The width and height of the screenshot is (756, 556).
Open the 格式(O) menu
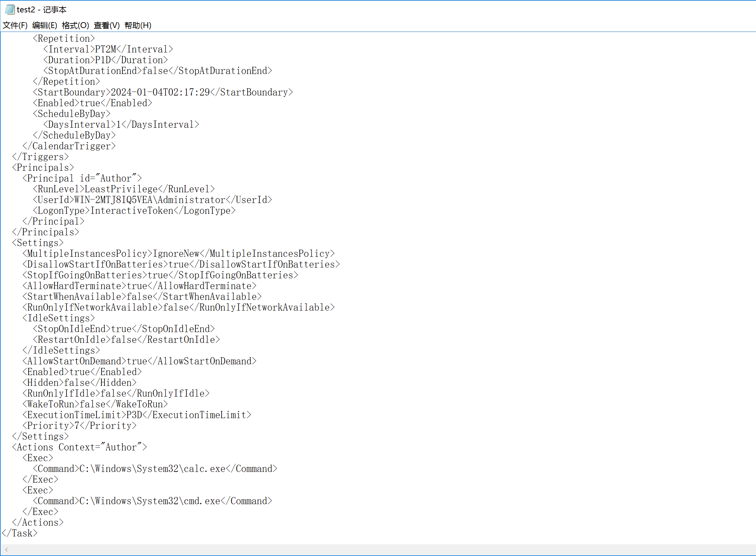point(75,25)
